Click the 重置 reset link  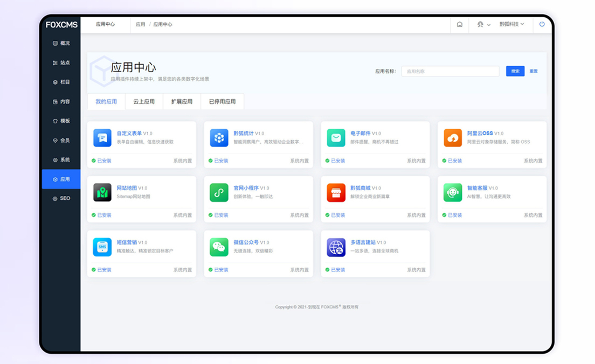533,71
